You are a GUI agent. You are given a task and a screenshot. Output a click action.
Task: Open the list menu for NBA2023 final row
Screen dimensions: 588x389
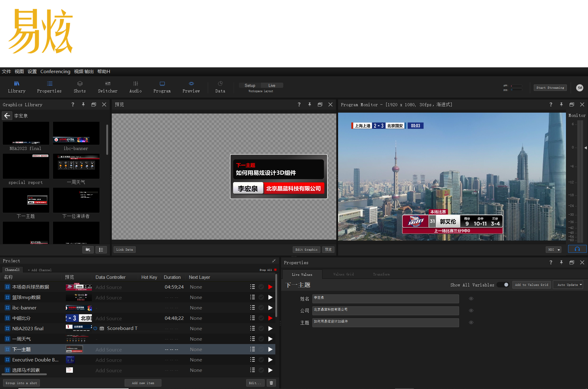coord(252,328)
